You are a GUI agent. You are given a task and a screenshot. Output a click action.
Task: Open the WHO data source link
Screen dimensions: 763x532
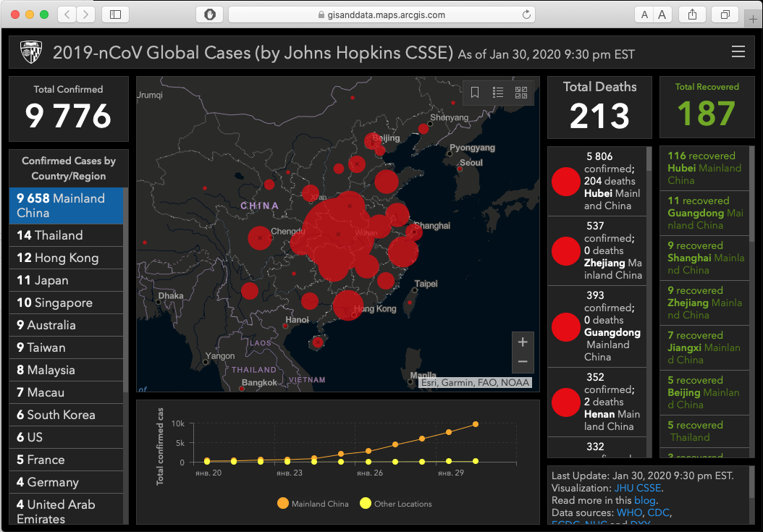[x=629, y=512]
